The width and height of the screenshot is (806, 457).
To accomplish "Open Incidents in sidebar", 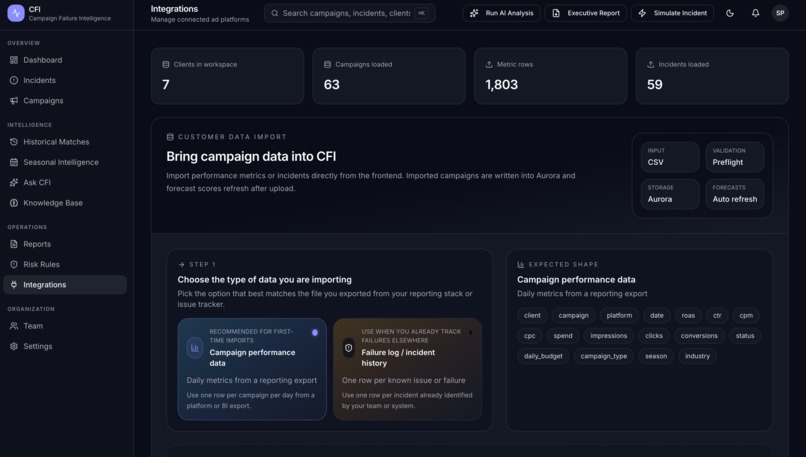I will (x=65, y=80).
